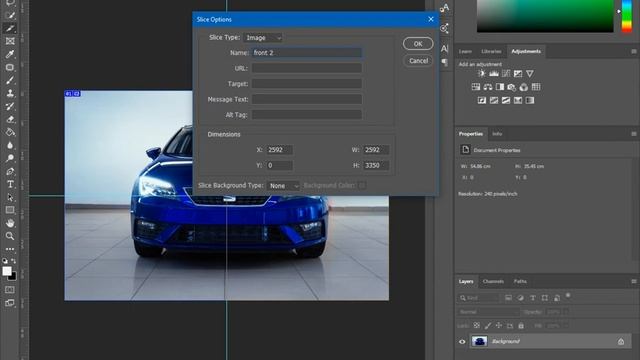
Task: Toggle lock all on layer
Action: tap(521, 326)
